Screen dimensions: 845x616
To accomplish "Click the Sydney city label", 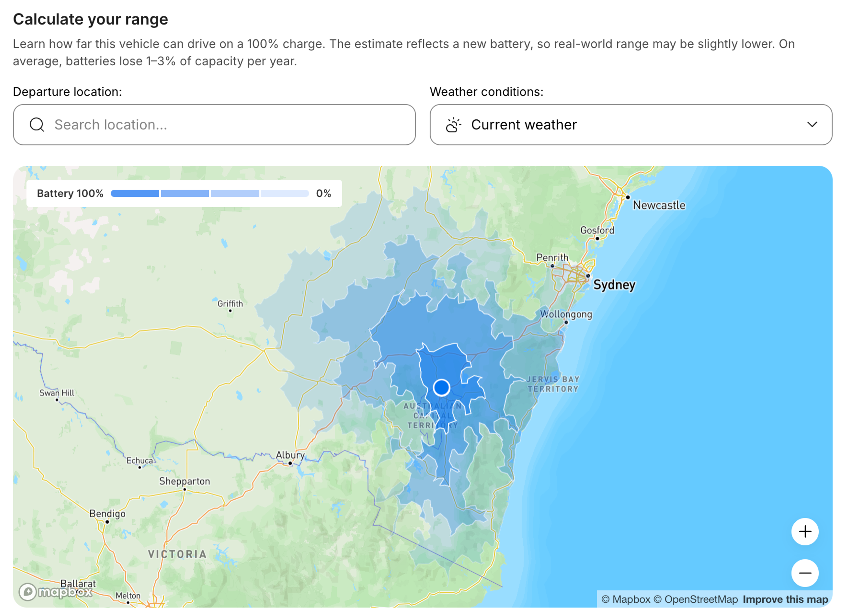I will [x=614, y=285].
